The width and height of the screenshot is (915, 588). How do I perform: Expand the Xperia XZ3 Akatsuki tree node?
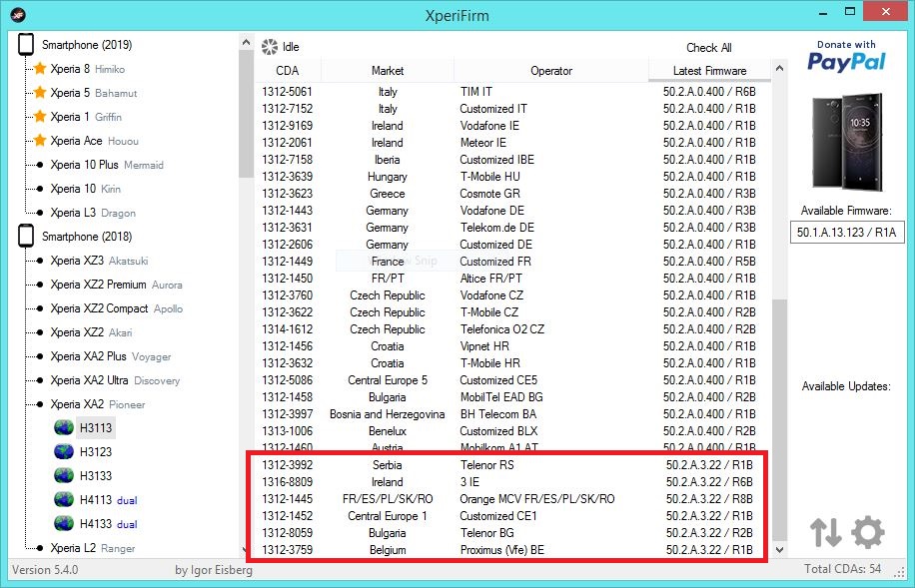pyautogui.click(x=39, y=261)
